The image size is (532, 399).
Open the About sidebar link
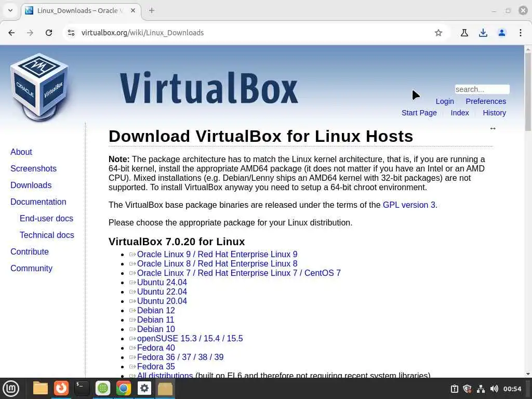click(21, 152)
